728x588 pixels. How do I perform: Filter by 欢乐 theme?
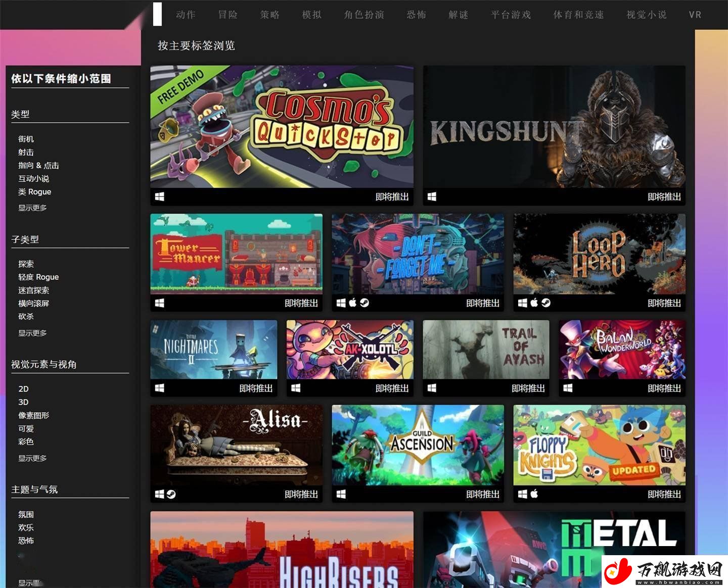point(26,527)
